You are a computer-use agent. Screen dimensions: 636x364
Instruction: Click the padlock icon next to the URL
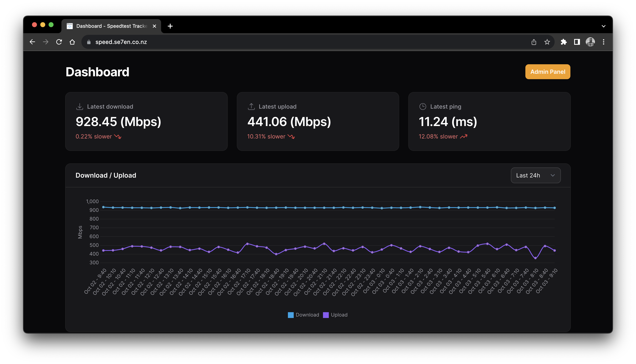[88, 42]
